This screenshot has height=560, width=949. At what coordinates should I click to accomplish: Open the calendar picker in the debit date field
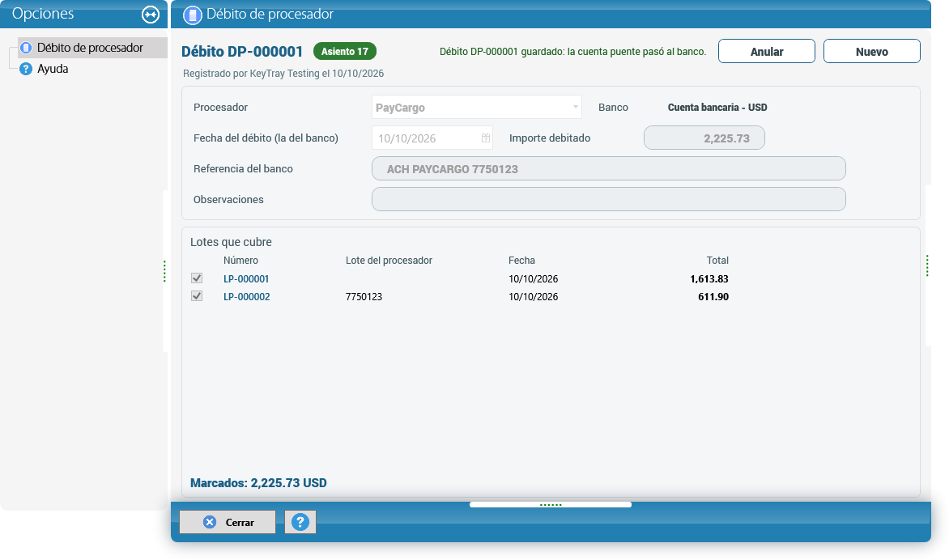485,138
